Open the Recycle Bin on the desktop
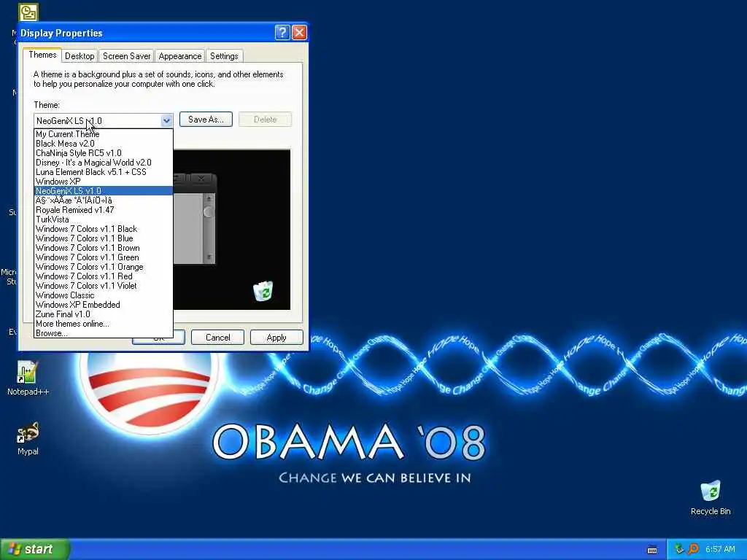Image resolution: width=747 pixels, height=560 pixels. 711,497
